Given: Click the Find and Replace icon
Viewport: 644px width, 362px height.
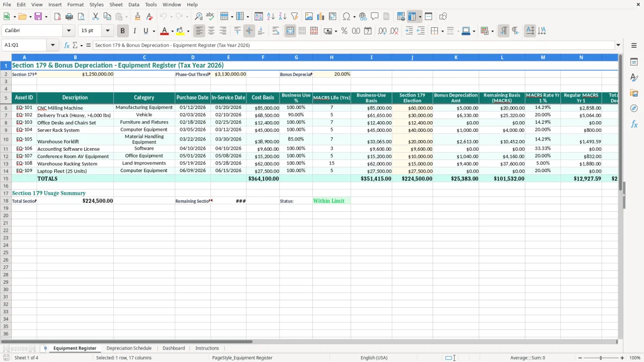Looking at the screenshot, I should [199, 17].
